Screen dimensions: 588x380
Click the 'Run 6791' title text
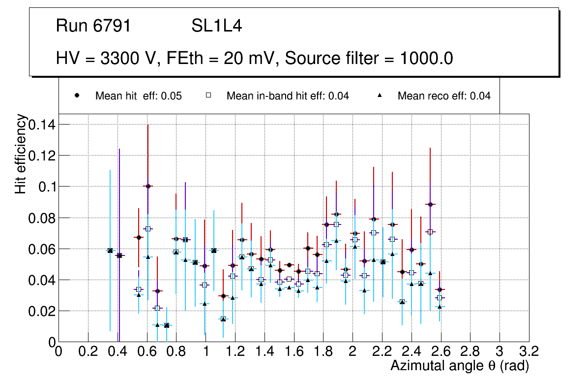(93, 26)
